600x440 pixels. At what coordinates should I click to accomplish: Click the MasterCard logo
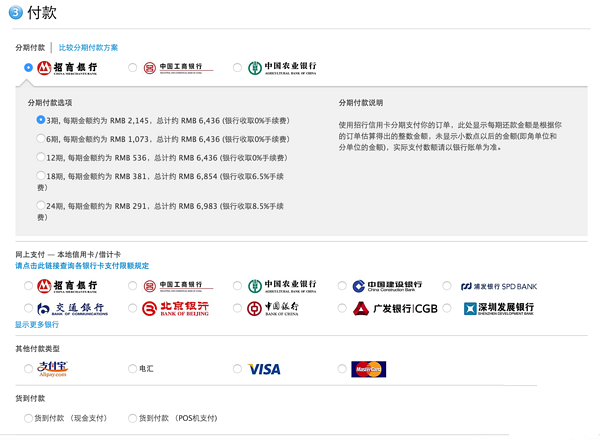click(368, 369)
